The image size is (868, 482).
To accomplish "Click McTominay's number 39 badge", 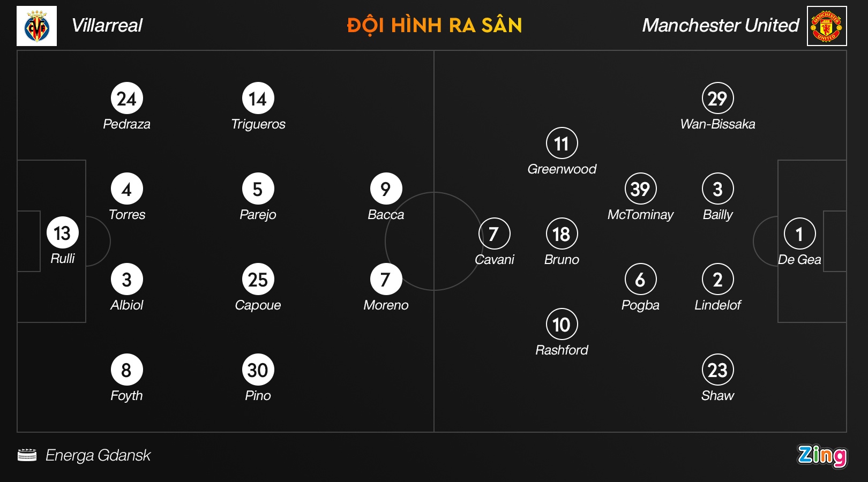I will pyautogui.click(x=640, y=189).
